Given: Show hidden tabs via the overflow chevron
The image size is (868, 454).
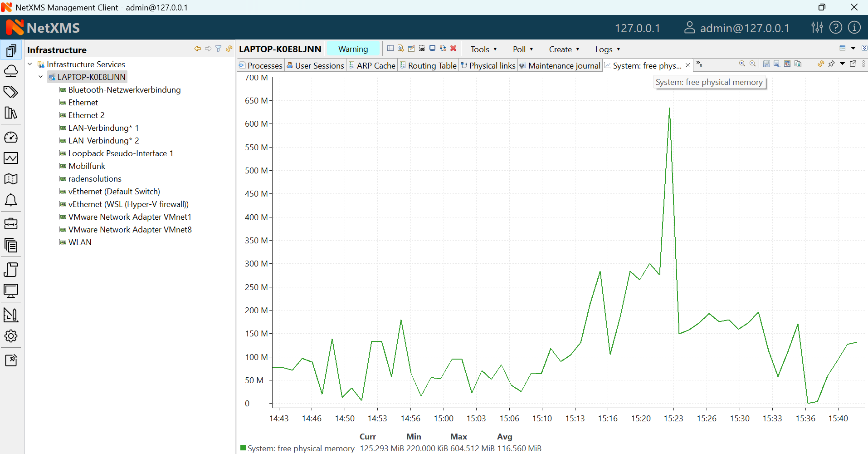Looking at the screenshot, I should [699, 65].
